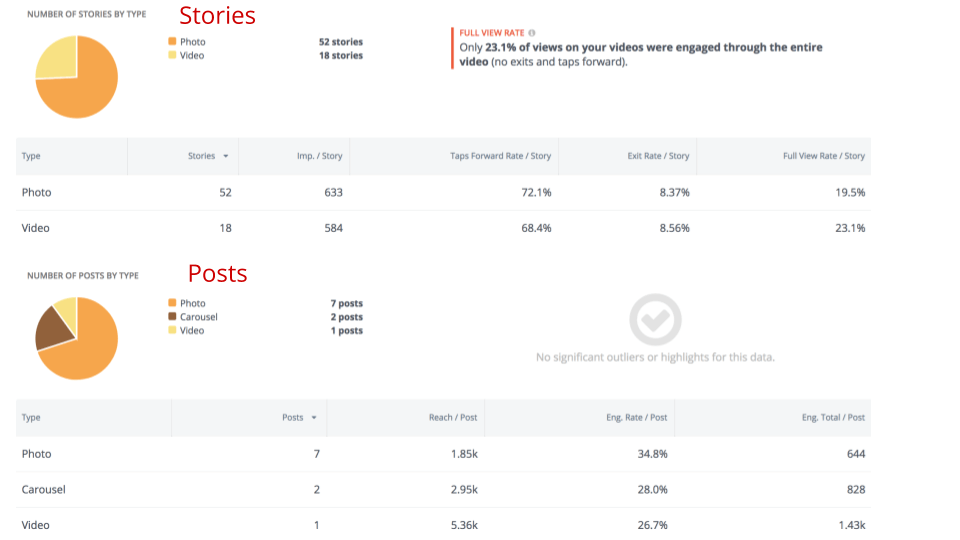Viewport: 960px width, 540px height.
Task: Click the Video yellow legend swatch under Posts
Action: coord(172,330)
